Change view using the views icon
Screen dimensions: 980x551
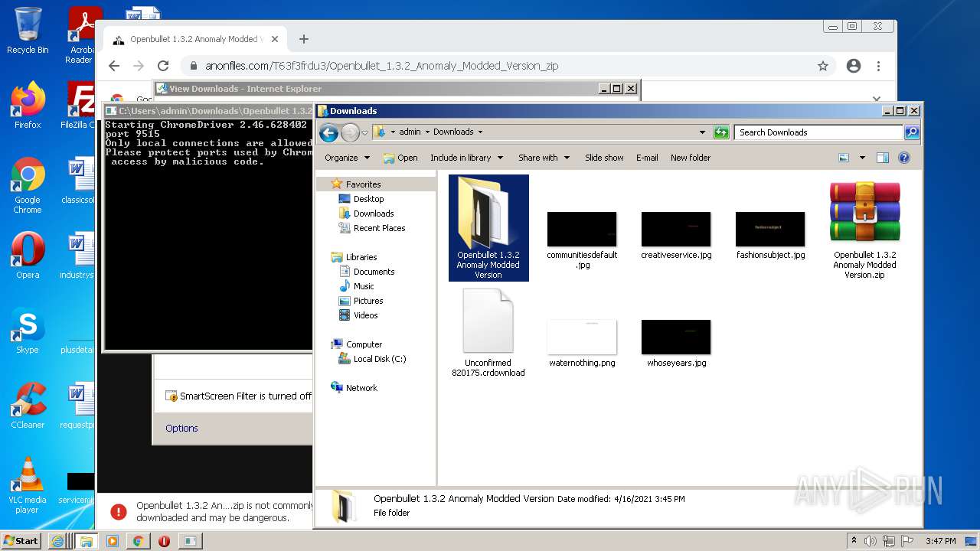pyautogui.click(x=844, y=158)
